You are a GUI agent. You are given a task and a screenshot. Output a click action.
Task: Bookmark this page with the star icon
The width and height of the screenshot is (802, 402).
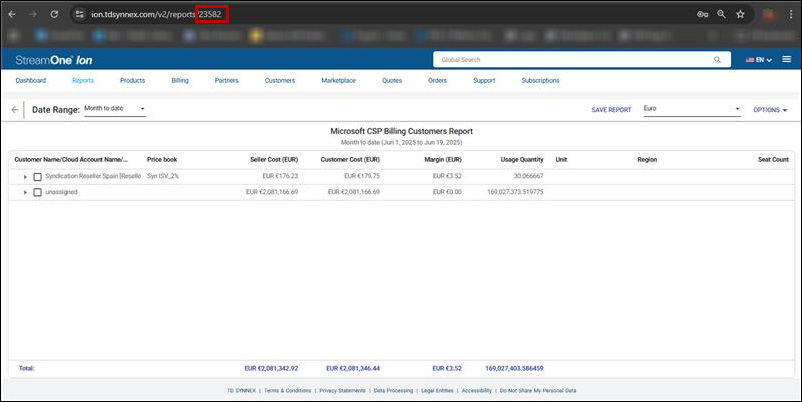point(740,14)
